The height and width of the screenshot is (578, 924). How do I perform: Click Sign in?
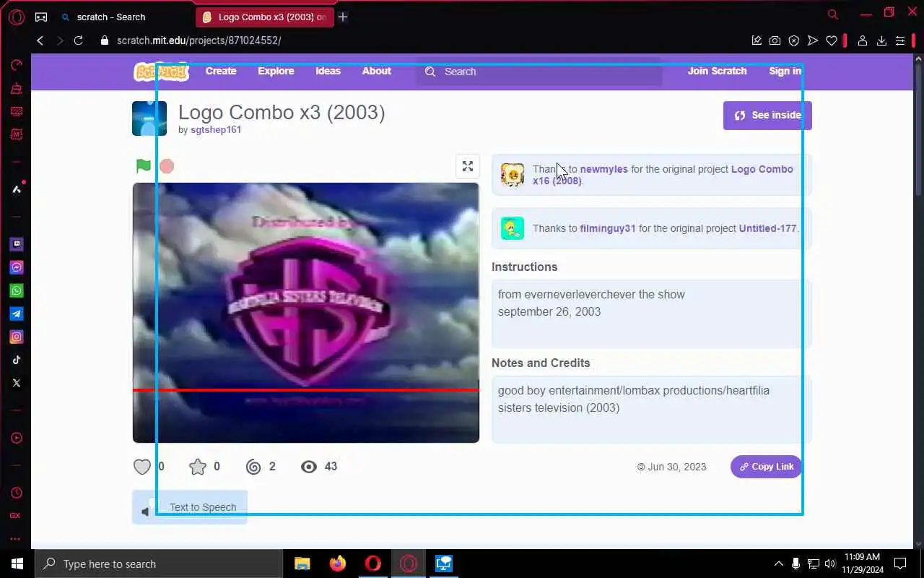[785, 71]
